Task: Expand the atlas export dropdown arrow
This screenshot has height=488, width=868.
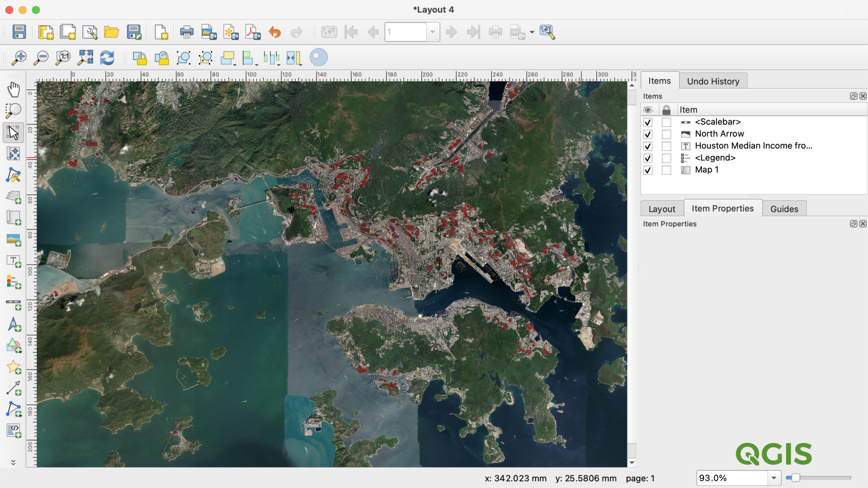Action: 532,32
